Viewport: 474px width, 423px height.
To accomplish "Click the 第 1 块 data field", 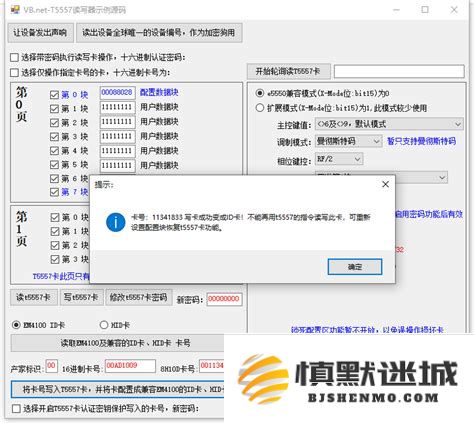I will (x=117, y=107).
